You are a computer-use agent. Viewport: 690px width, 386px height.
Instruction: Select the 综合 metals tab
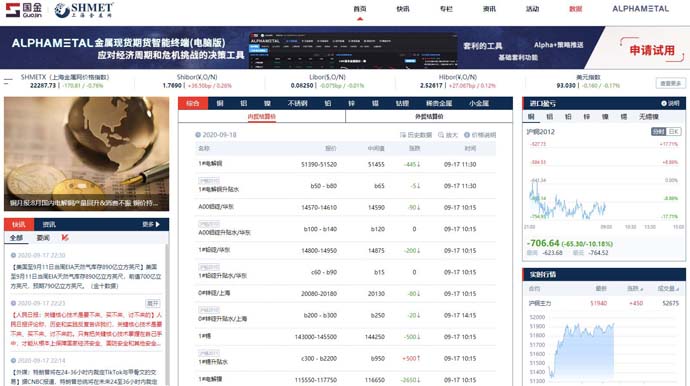pyautogui.click(x=193, y=103)
